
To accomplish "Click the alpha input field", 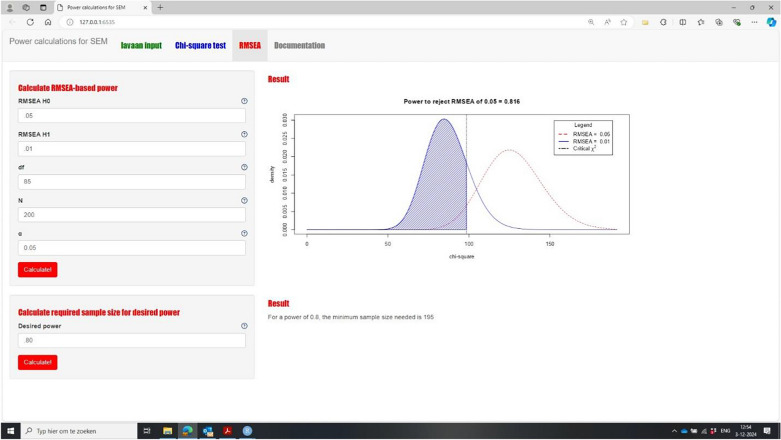I will (131, 248).
